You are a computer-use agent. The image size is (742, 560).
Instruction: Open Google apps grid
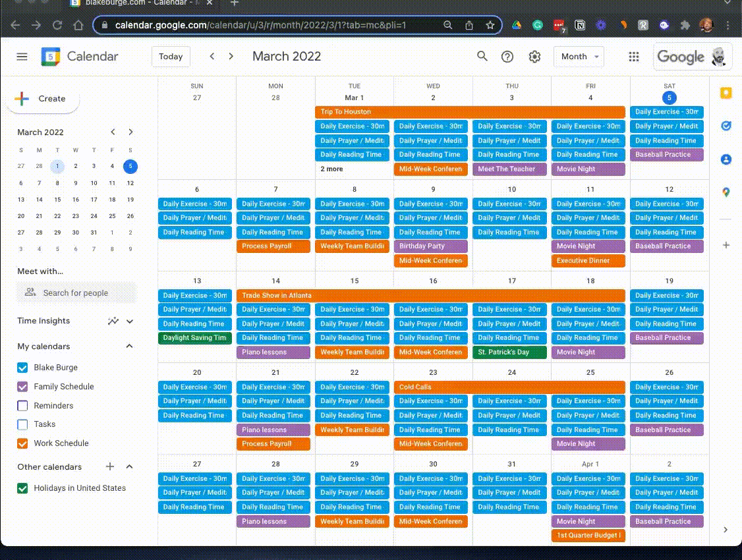pyautogui.click(x=634, y=57)
